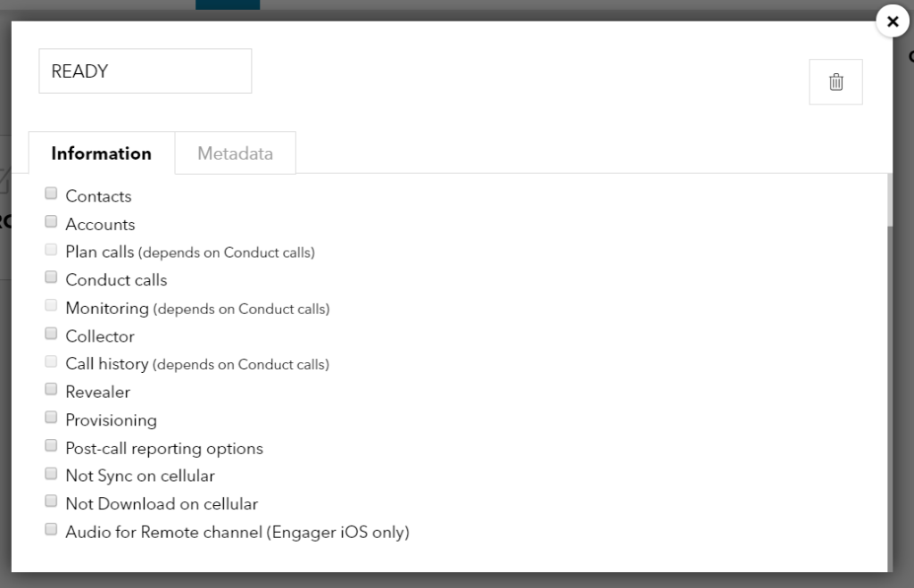The width and height of the screenshot is (914, 588).
Task: Close the dialog with X button
Action: [x=893, y=21]
